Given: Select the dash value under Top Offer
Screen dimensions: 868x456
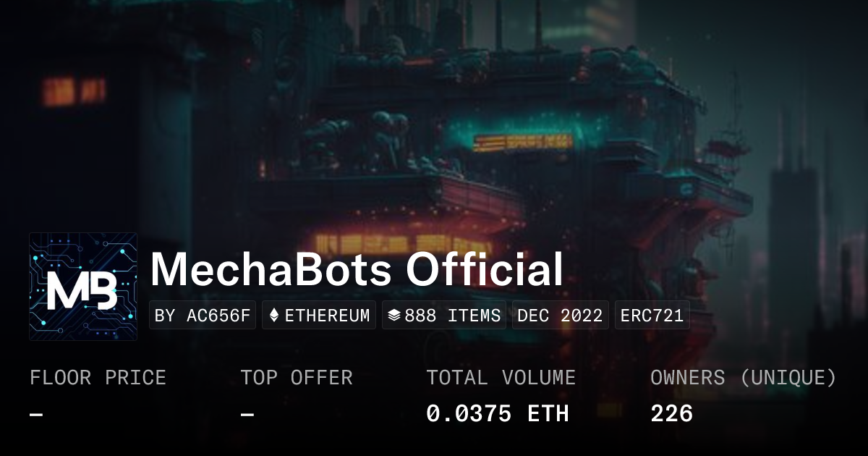Looking at the screenshot, I should coord(247,415).
